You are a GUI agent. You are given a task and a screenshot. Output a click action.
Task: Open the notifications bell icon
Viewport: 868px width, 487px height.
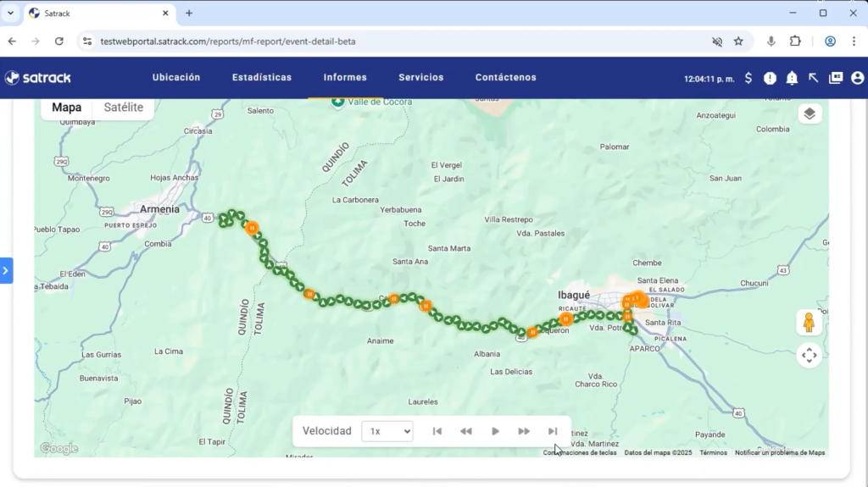[793, 78]
